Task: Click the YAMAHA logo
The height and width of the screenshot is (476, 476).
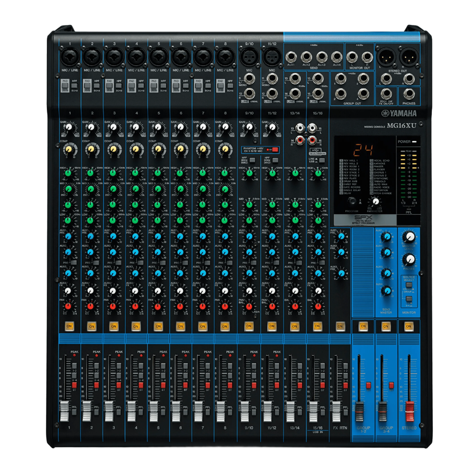Action: tap(399, 113)
